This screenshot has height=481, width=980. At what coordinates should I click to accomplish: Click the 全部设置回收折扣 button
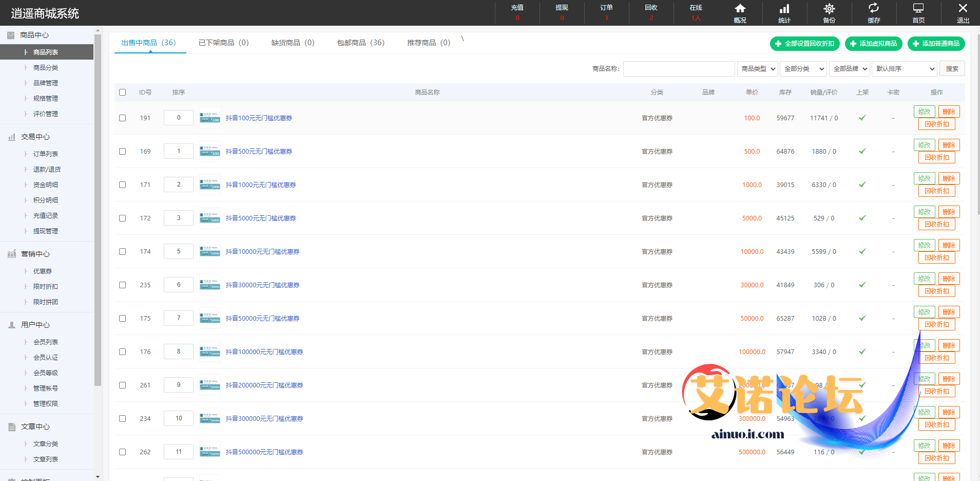[x=805, y=44]
